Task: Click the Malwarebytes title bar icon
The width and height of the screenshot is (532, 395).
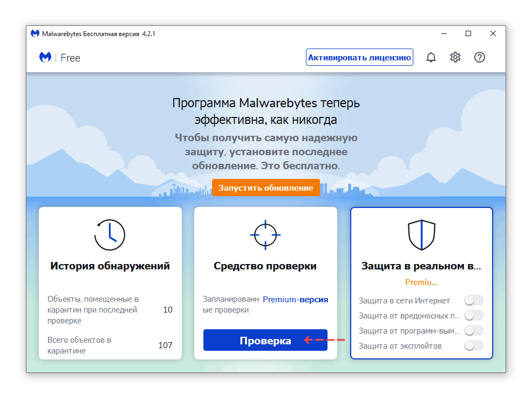Action: tap(35, 33)
